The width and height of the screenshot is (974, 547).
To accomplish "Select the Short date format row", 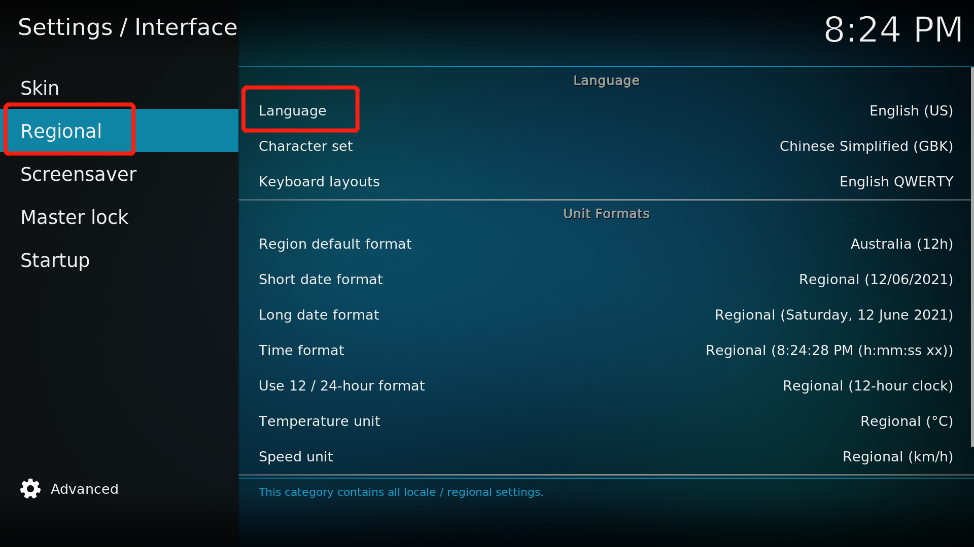I will pos(605,279).
